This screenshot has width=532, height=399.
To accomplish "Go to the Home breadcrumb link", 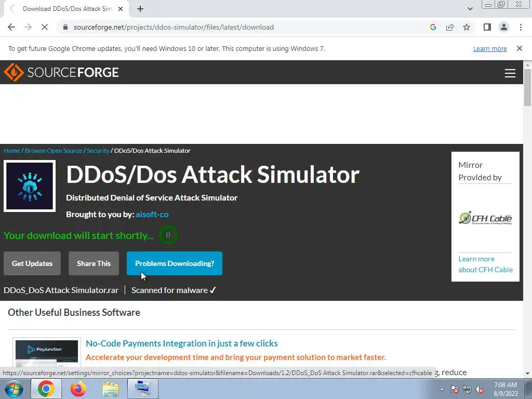I will click(12, 151).
